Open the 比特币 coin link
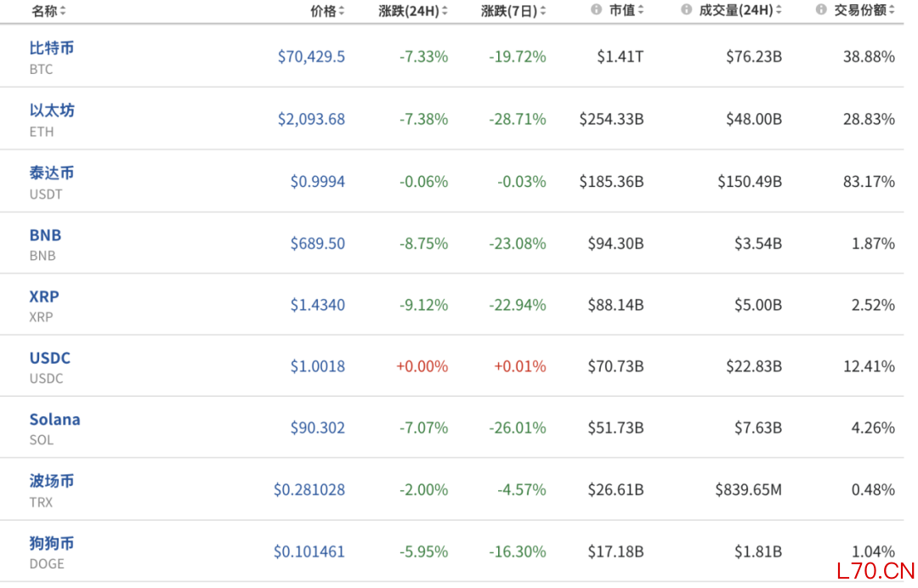 coord(52,48)
